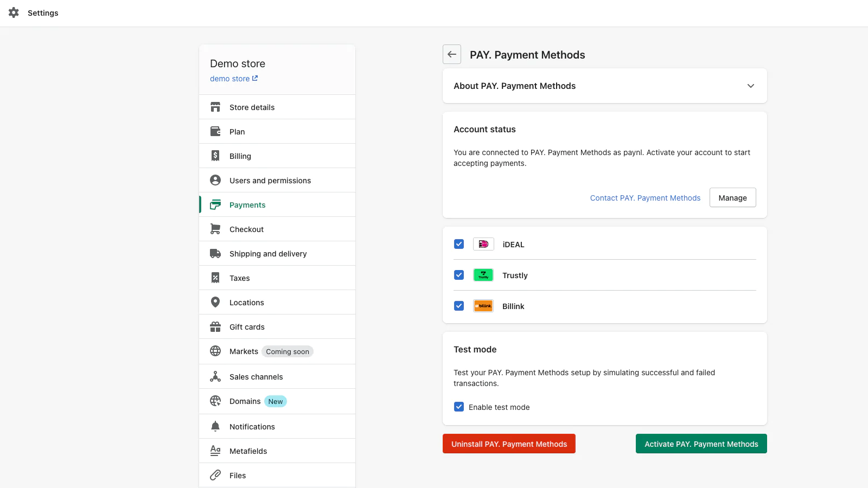Uncheck the iDEAL payment method checkbox
Image resolution: width=868 pixels, height=488 pixels.
tap(459, 244)
